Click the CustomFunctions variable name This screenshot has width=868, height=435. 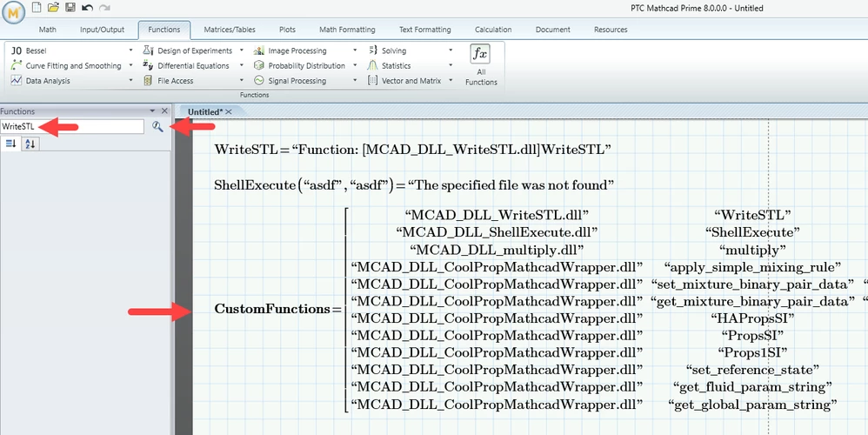click(x=273, y=309)
